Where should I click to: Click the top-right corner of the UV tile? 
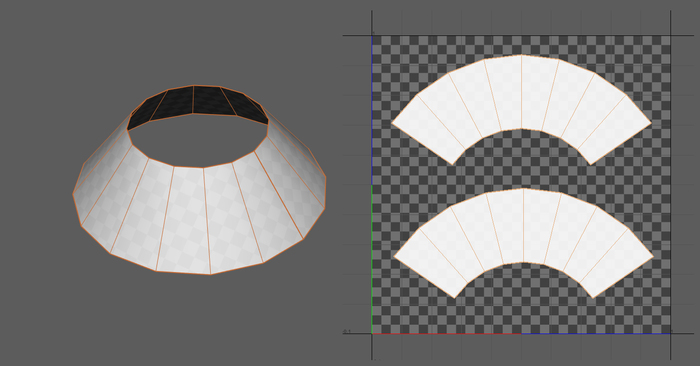click(671, 36)
